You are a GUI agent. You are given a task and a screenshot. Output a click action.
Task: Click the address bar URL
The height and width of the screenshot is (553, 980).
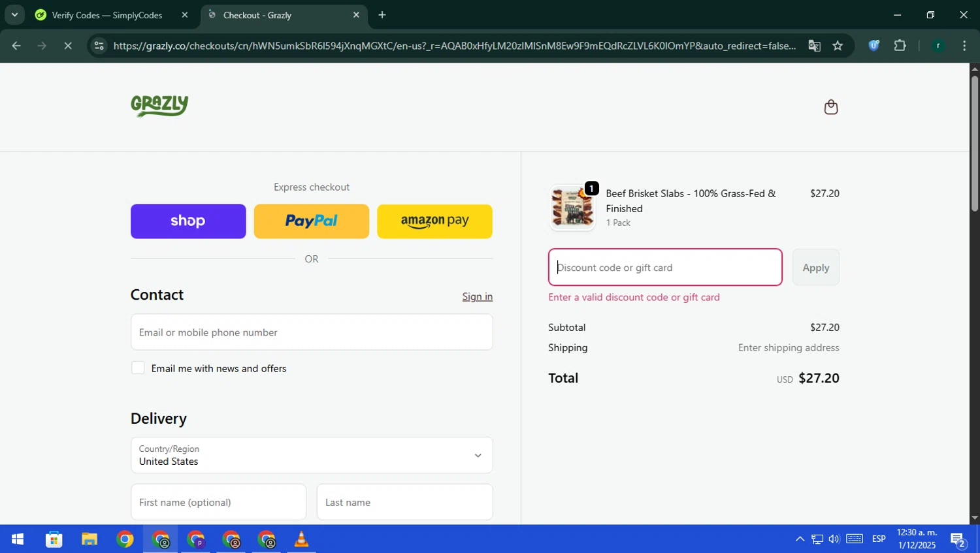click(x=454, y=46)
